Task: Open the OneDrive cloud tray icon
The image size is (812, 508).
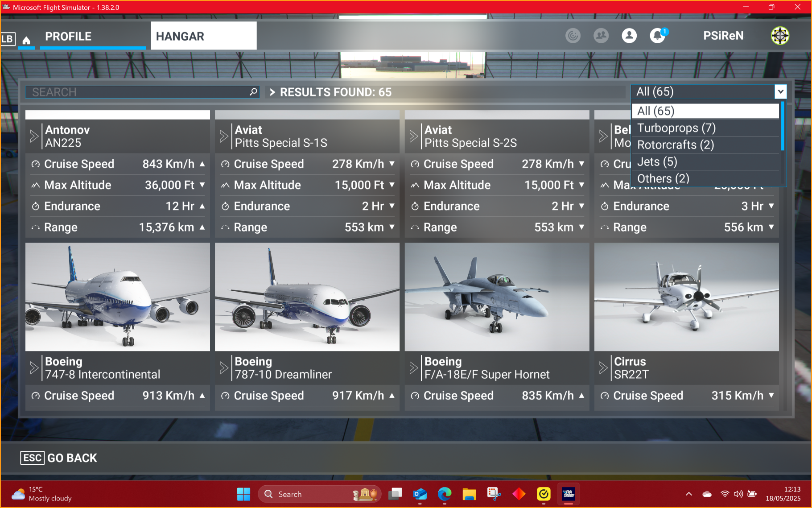Action: pyautogui.click(x=707, y=494)
